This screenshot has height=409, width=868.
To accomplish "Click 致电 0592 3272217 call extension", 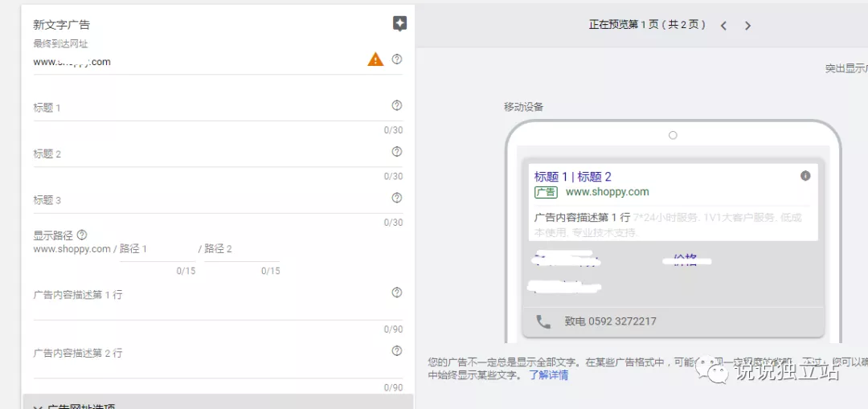I will point(611,321).
